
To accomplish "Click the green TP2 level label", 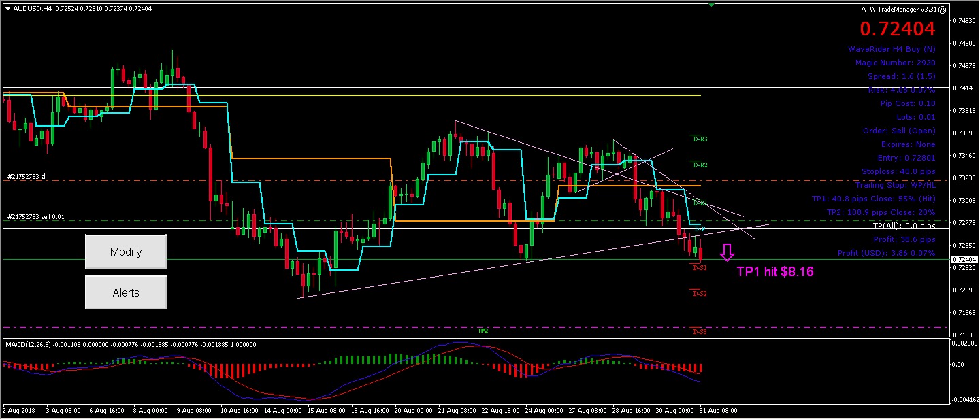I will 483,330.
